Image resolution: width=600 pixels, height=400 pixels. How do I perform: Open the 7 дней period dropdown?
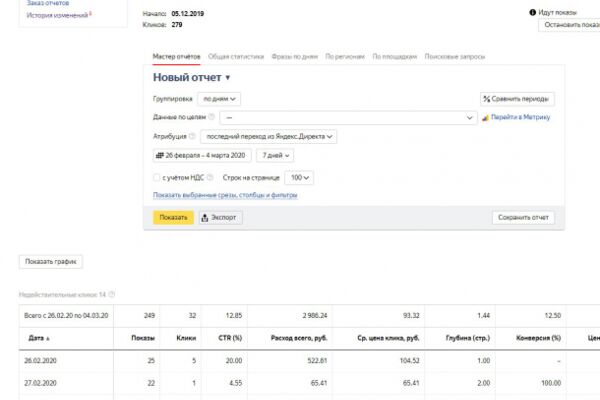point(275,155)
